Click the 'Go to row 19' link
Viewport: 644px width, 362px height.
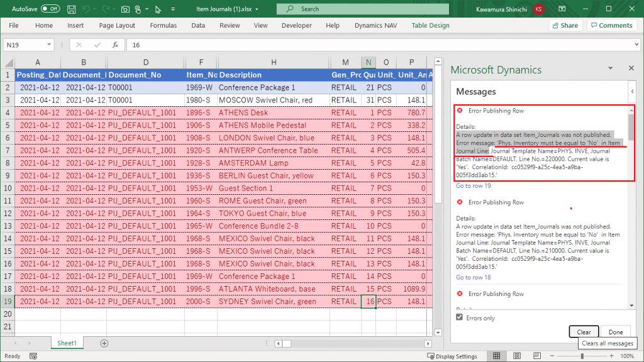coord(473,186)
